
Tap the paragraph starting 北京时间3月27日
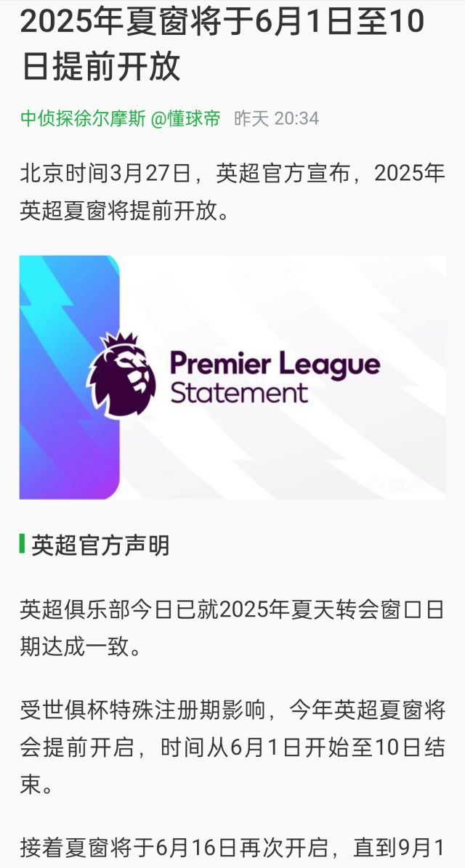point(232,192)
